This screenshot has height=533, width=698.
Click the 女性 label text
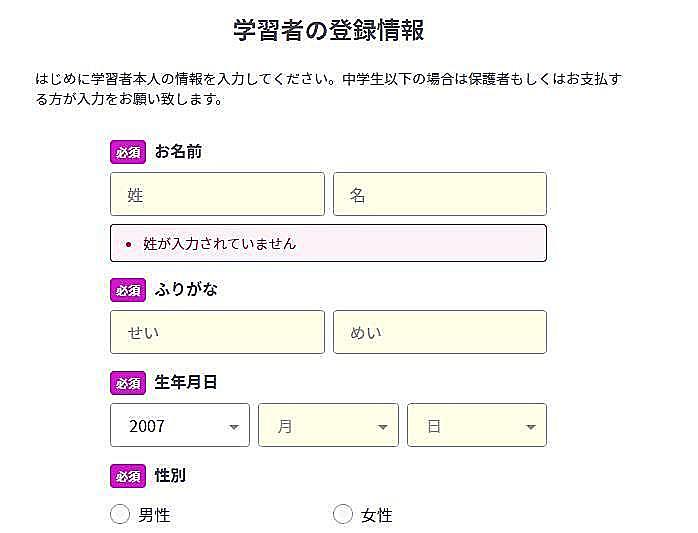point(377,515)
